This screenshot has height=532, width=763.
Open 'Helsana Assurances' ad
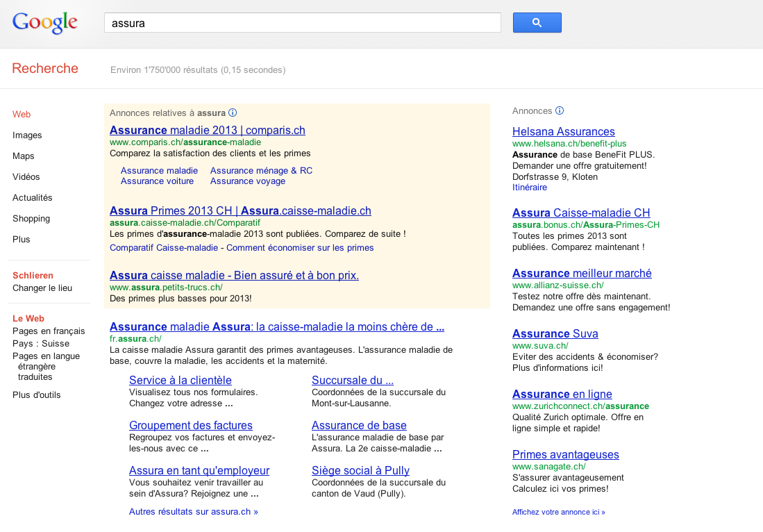point(564,131)
